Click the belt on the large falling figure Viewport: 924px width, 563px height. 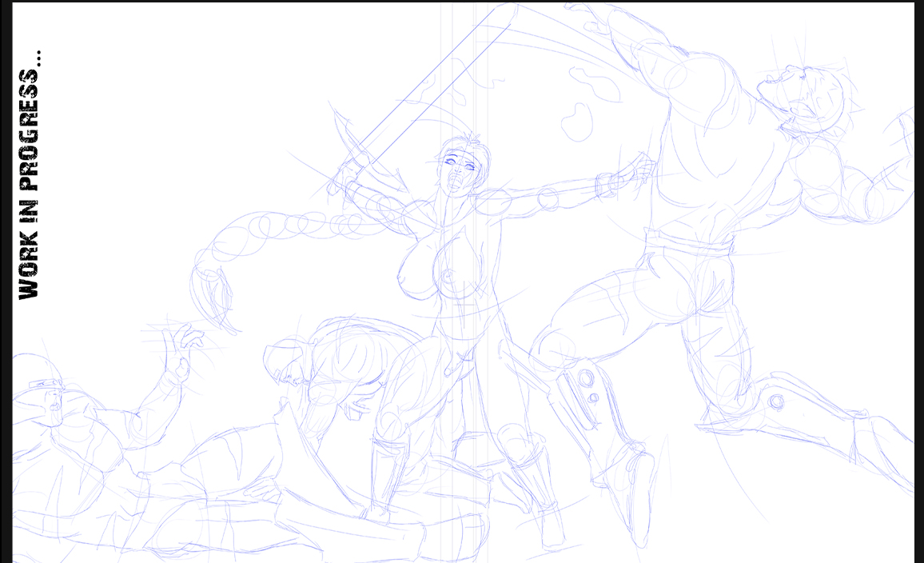pos(689,242)
